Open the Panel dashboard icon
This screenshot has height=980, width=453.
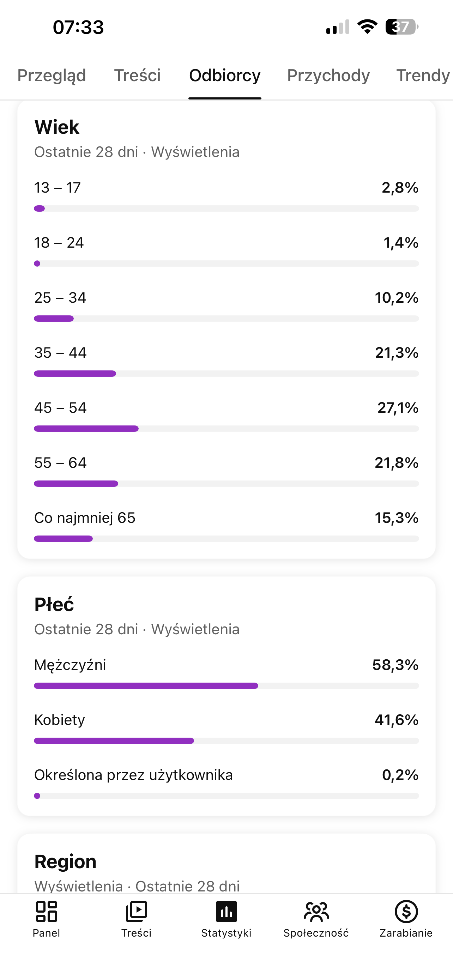47,912
